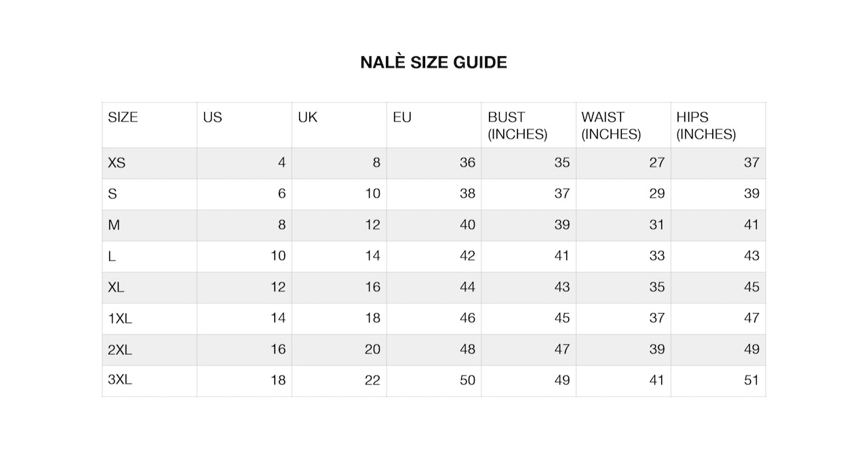Select the 2XL size row label
The height and width of the screenshot is (473, 868).
pos(120,350)
